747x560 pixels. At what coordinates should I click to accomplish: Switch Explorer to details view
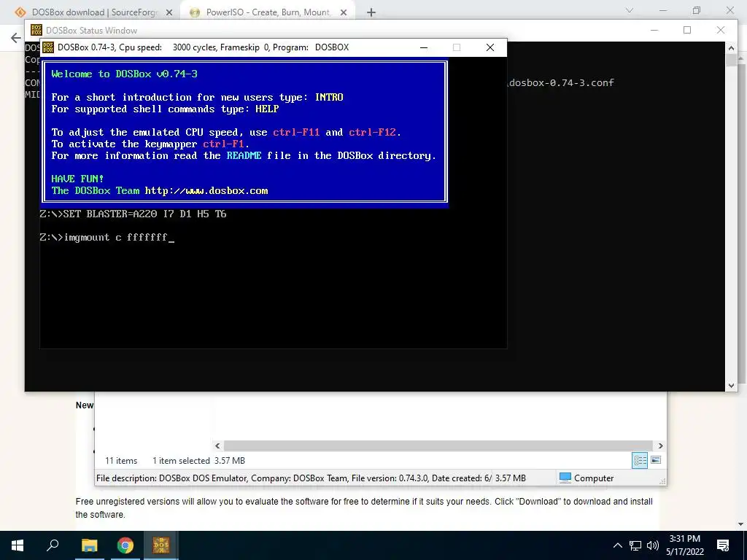(640, 460)
